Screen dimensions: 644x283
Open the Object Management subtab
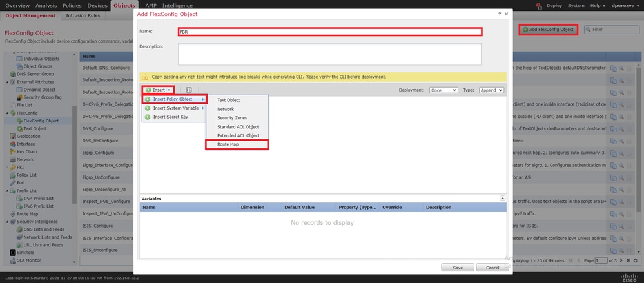coord(30,15)
